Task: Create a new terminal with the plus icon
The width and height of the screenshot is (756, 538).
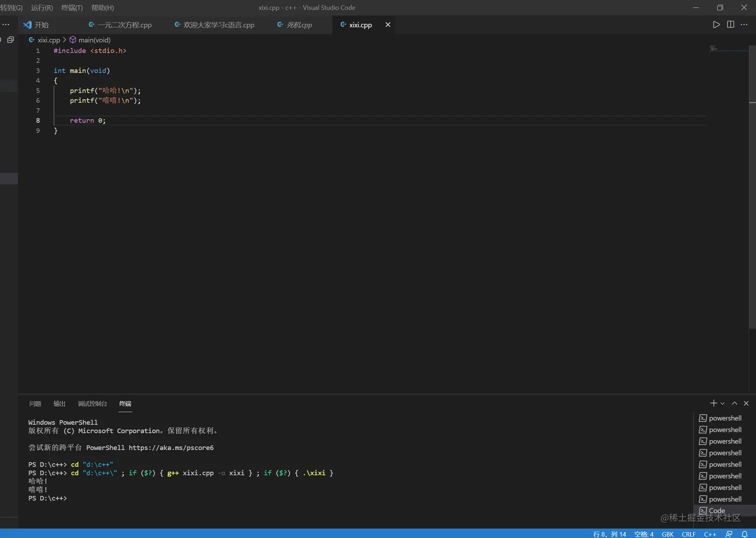Action: [713, 403]
